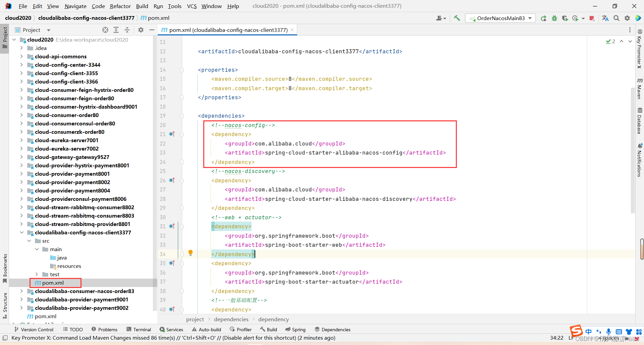This screenshot has width=644, height=345.
Task: Expand all in Project panel
Action: [116, 30]
